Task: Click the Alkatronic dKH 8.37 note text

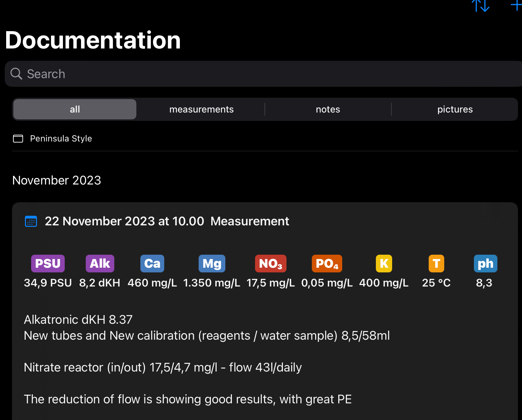Action: point(78,320)
